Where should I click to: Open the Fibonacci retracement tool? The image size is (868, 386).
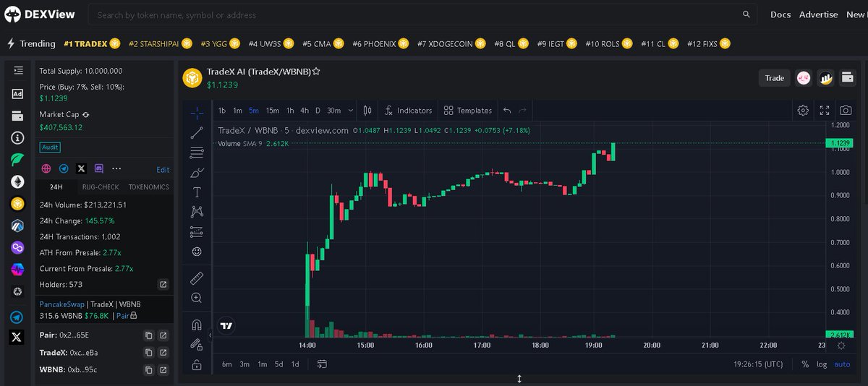click(197, 153)
